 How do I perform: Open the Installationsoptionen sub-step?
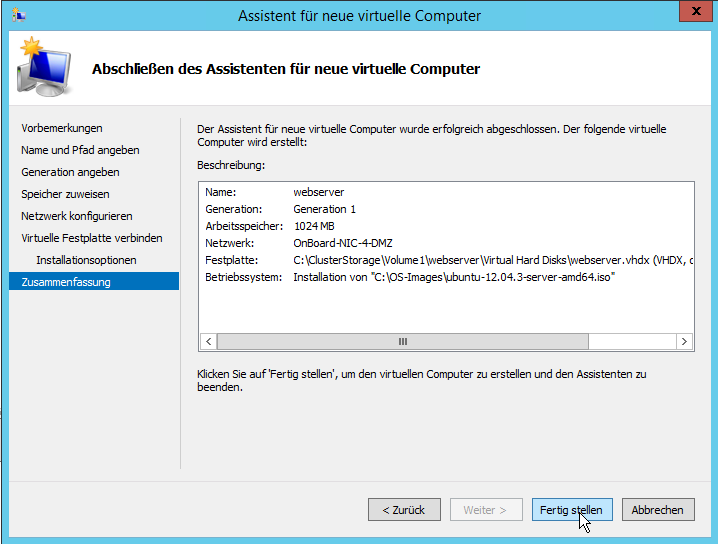tap(86, 260)
